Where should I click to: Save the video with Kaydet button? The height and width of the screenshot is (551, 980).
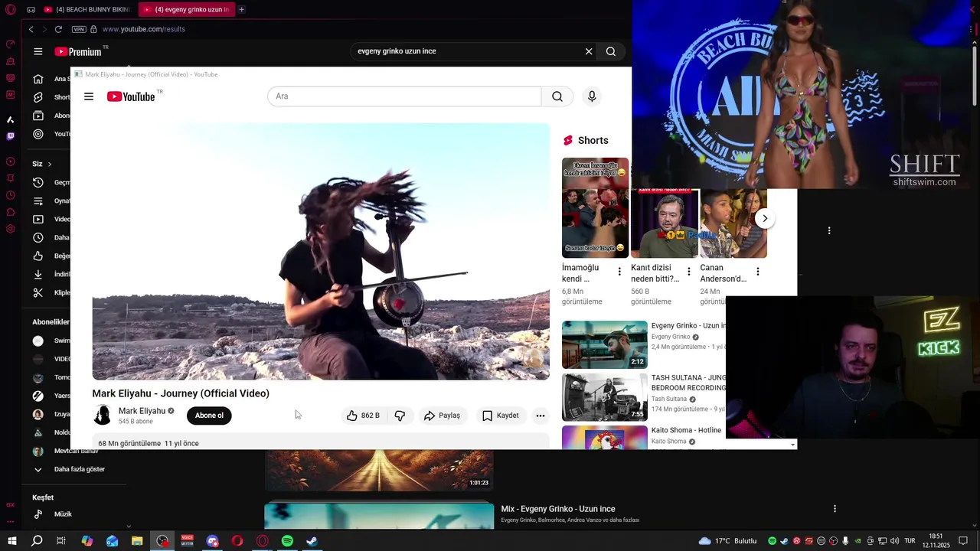[x=500, y=416]
